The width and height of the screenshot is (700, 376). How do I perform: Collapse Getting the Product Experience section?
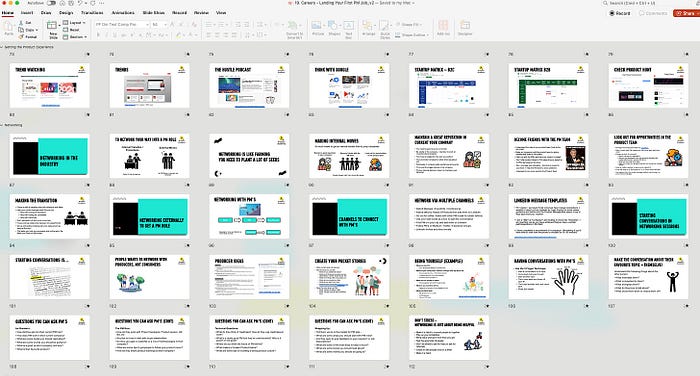pos(2,47)
